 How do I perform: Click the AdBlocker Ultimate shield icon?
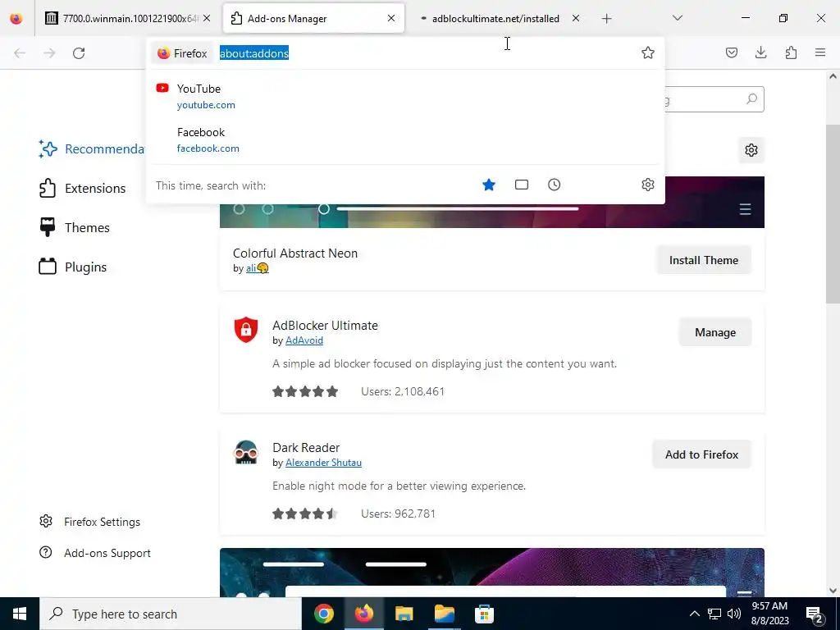[246, 330]
